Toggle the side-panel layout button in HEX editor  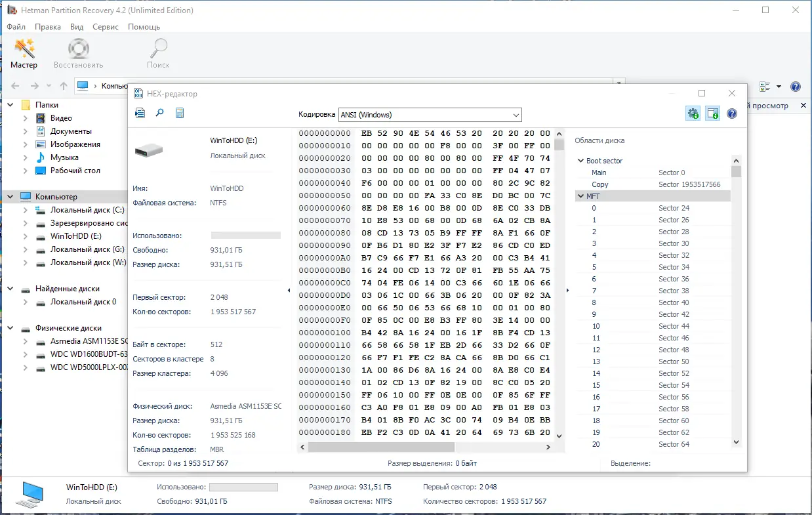point(713,113)
